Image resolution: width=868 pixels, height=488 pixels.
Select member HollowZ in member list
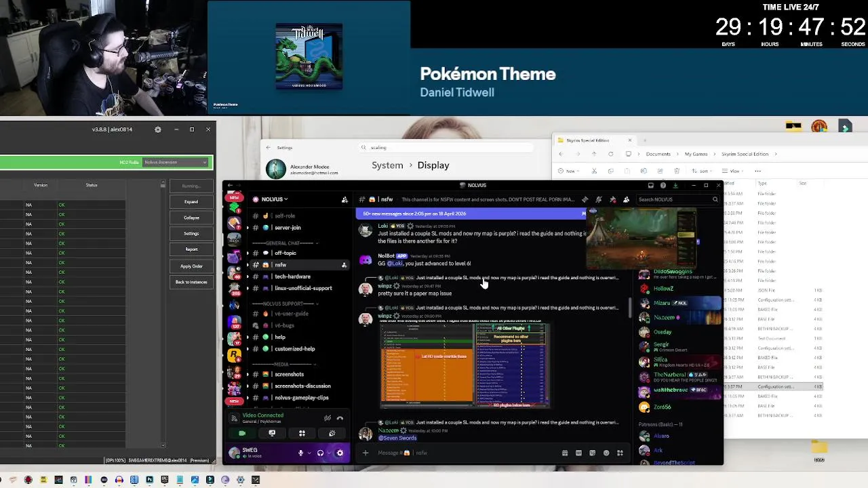pyautogui.click(x=663, y=289)
